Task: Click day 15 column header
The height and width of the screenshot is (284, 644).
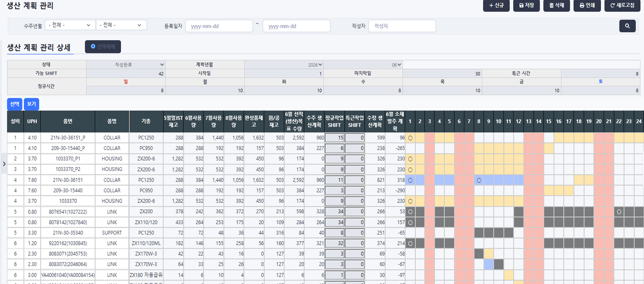Action: click(x=549, y=121)
